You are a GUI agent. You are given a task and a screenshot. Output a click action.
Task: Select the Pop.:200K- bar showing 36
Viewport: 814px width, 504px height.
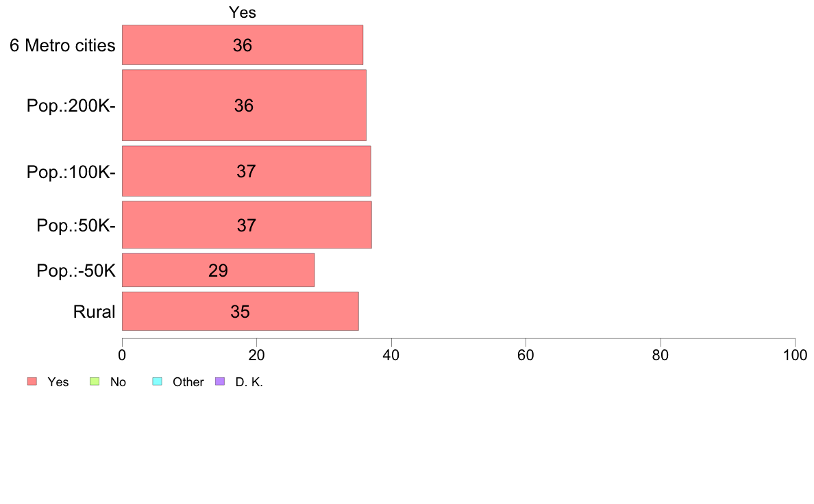click(244, 105)
